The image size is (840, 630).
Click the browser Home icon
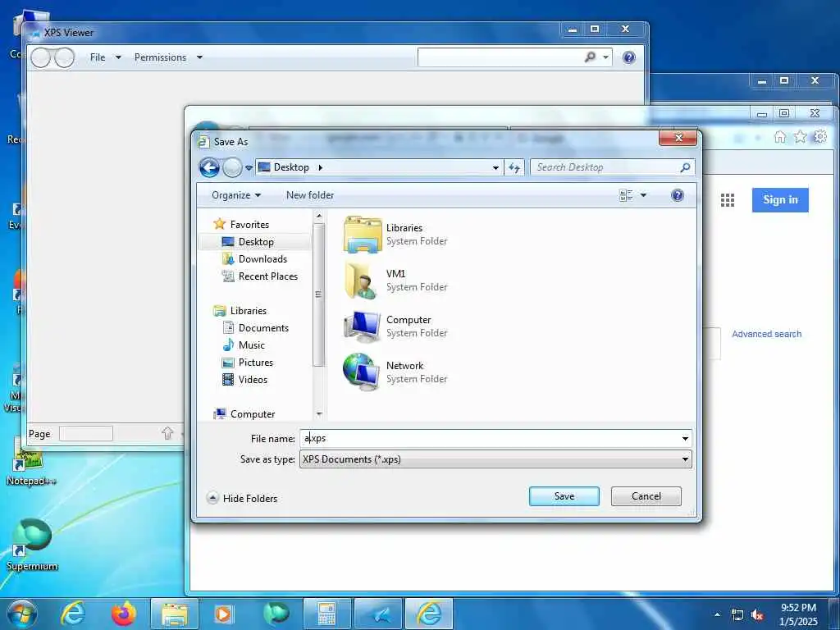tap(780, 137)
